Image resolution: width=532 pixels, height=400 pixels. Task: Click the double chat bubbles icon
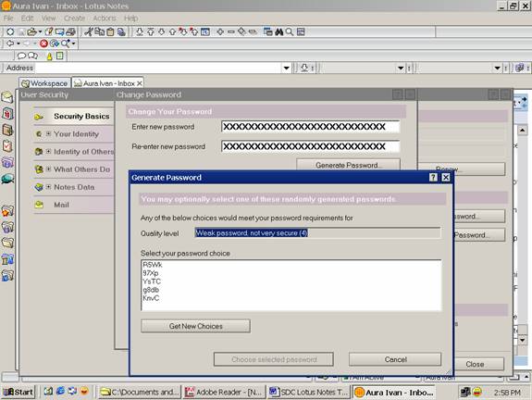32,56
